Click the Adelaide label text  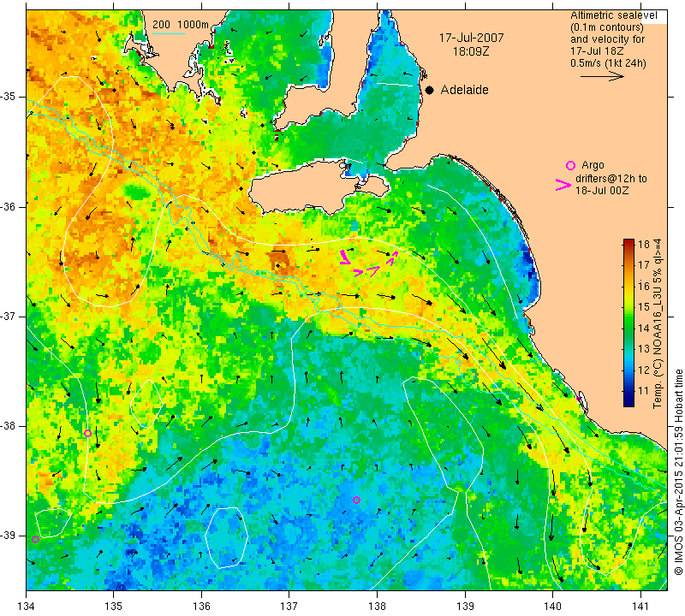coord(464,90)
